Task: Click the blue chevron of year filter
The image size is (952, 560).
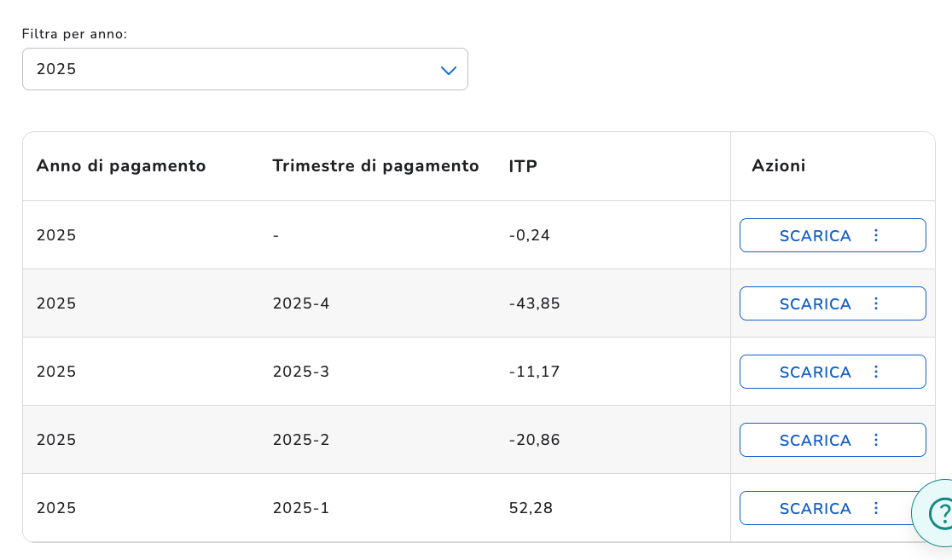Action: 448,71
